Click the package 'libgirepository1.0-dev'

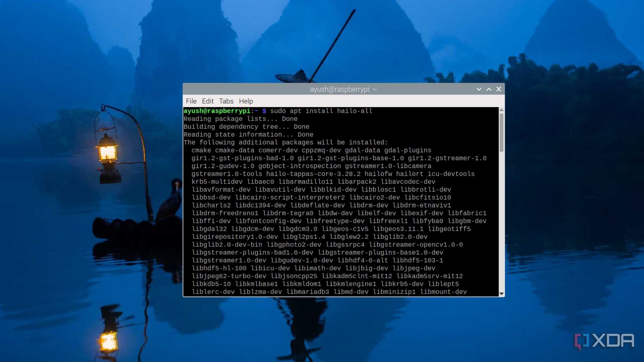pyautogui.click(x=235, y=237)
